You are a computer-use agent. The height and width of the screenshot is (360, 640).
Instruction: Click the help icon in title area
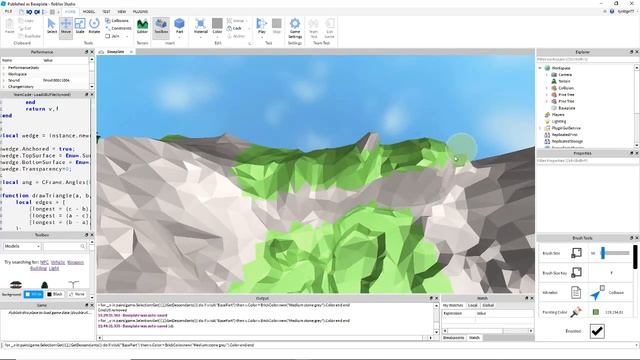click(612, 11)
